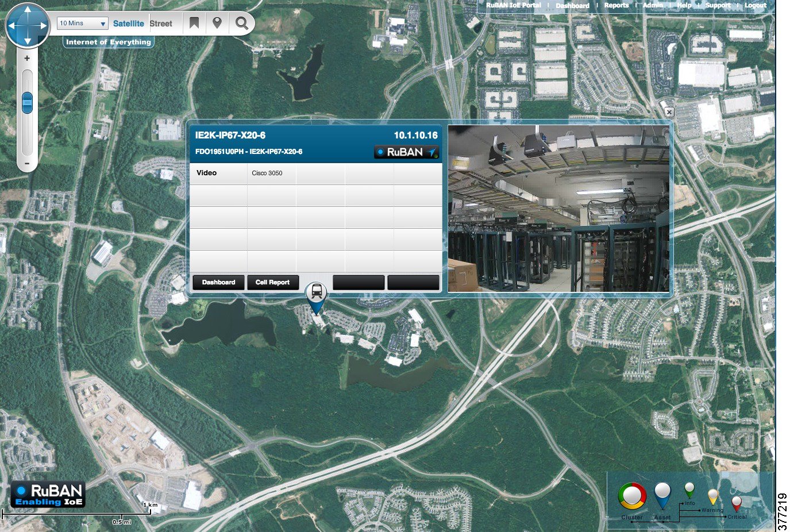This screenshot has width=790, height=532.
Task: Click the IP address 10.1.10.16
Action: pyautogui.click(x=416, y=136)
